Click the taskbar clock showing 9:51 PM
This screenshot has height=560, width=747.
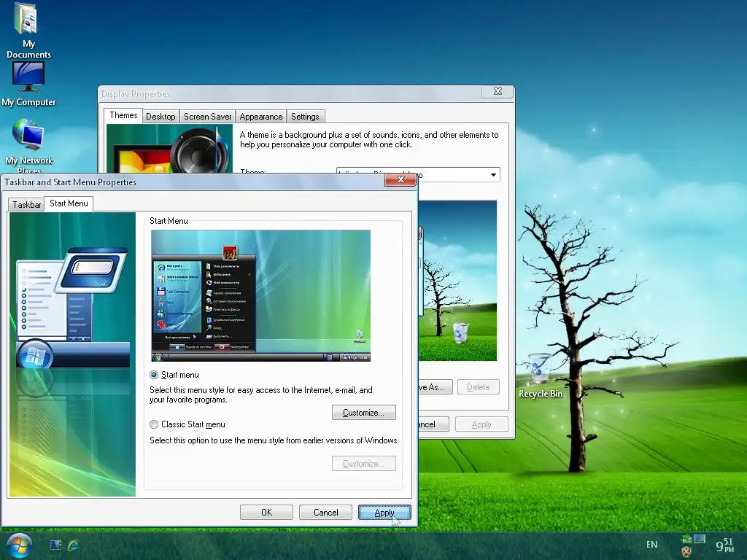[724, 545]
